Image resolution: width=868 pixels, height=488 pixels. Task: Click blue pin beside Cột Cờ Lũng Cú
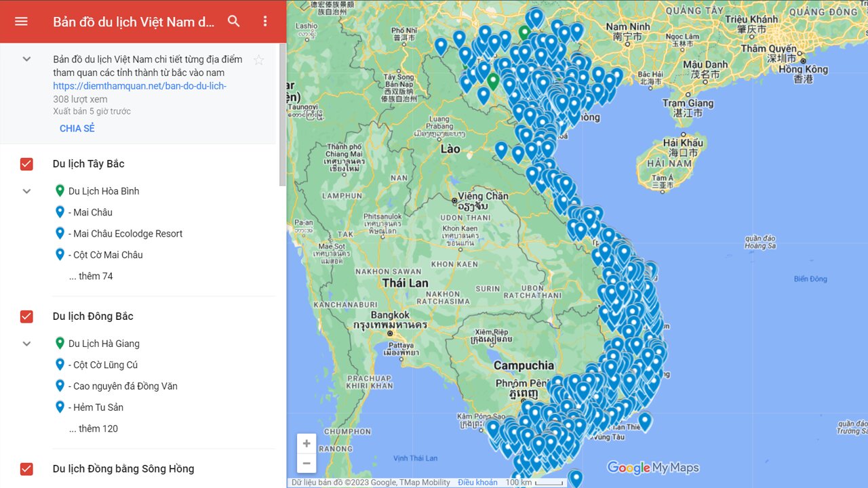[60, 364]
